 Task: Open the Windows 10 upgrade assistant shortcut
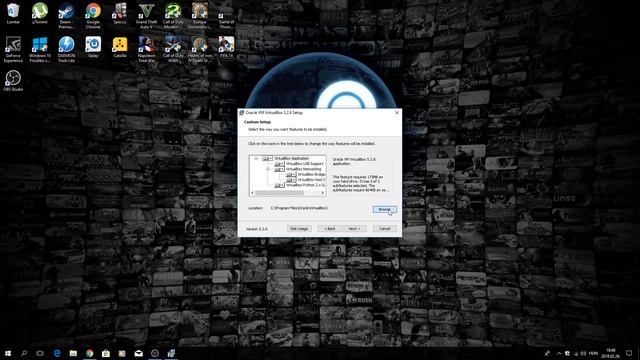point(40,49)
